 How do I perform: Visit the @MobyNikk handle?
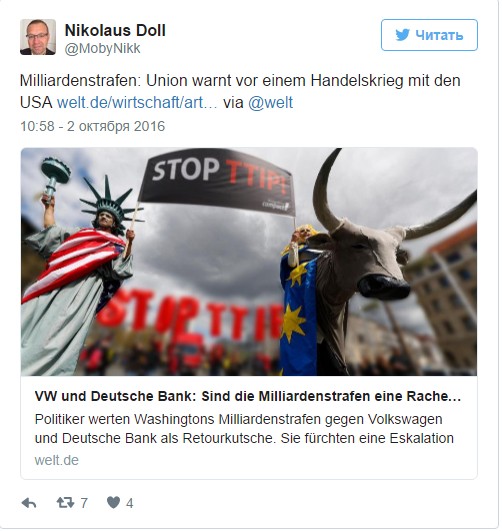click(x=103, y=49)
